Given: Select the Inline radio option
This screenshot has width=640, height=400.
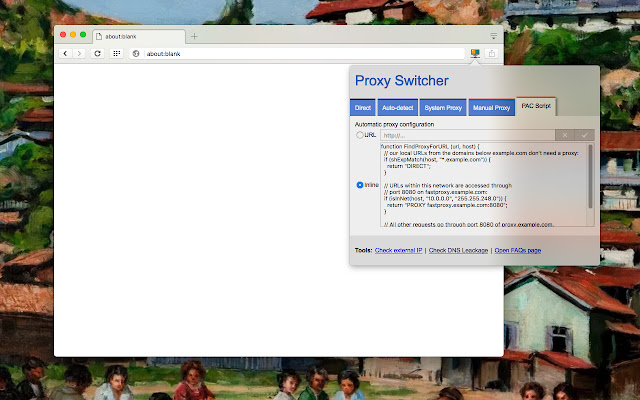Looking at the screenshot, I should (x=360, y=185).
